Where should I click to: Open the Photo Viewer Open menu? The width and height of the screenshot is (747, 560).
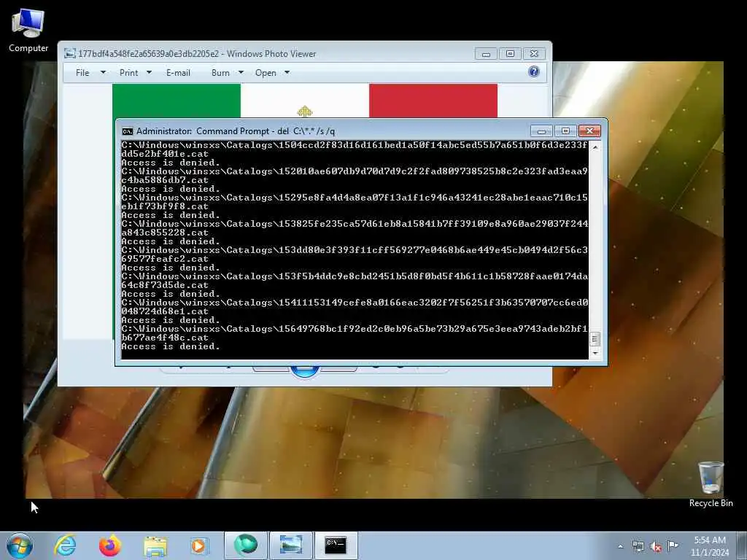pos(266,73)
